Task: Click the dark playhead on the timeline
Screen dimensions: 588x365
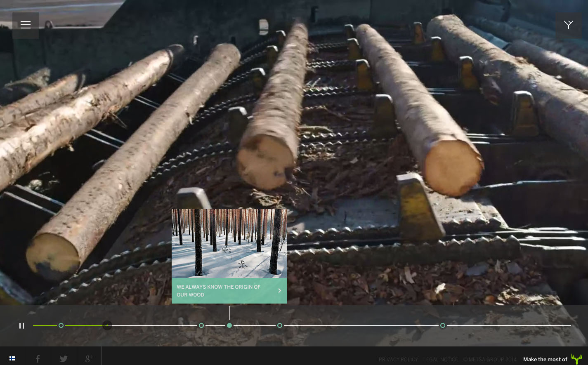Action: point(107,325)
